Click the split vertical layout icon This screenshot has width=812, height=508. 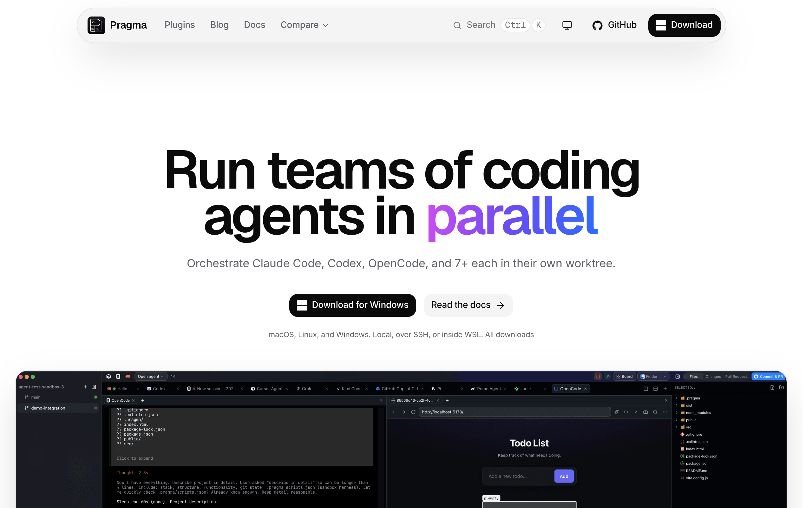[645, 389]
